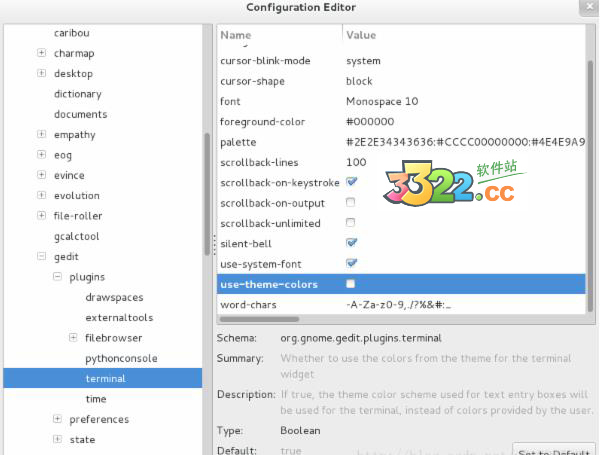Select the terminal plugin entry
Viewport: 600px width, 455px height.
click(103, 378)
